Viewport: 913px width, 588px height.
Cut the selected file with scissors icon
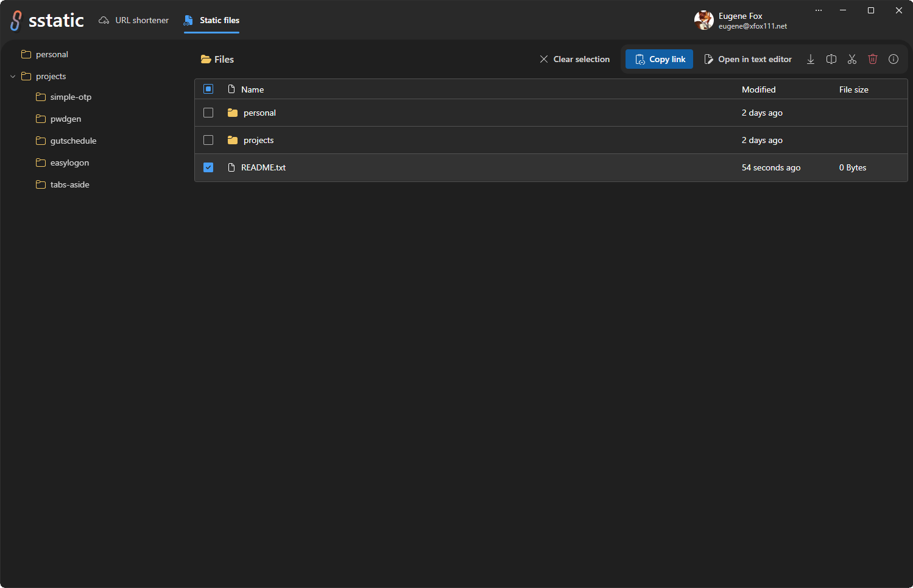pos(852,59)
